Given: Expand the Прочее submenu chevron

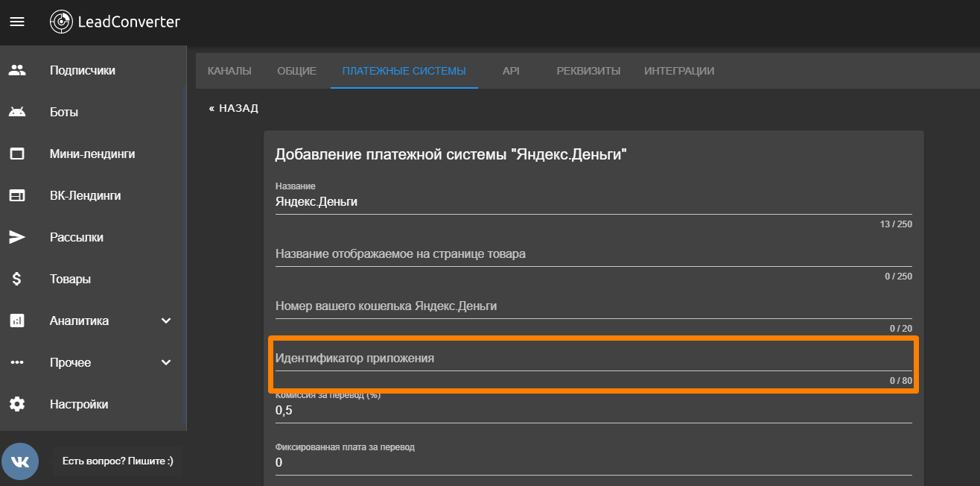Looking at the screenshot, I should (166, 363).
